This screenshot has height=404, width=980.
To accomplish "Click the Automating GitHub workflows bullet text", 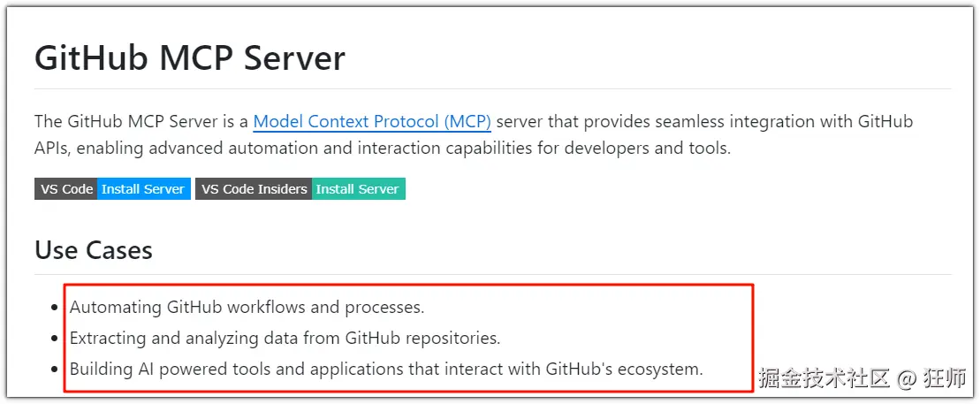I will (x=247, y=308).
